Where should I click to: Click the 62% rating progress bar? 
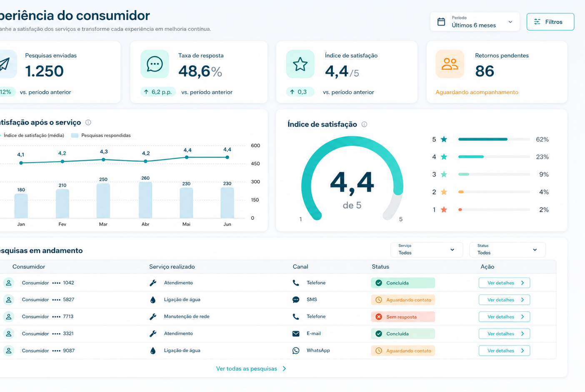494,139
